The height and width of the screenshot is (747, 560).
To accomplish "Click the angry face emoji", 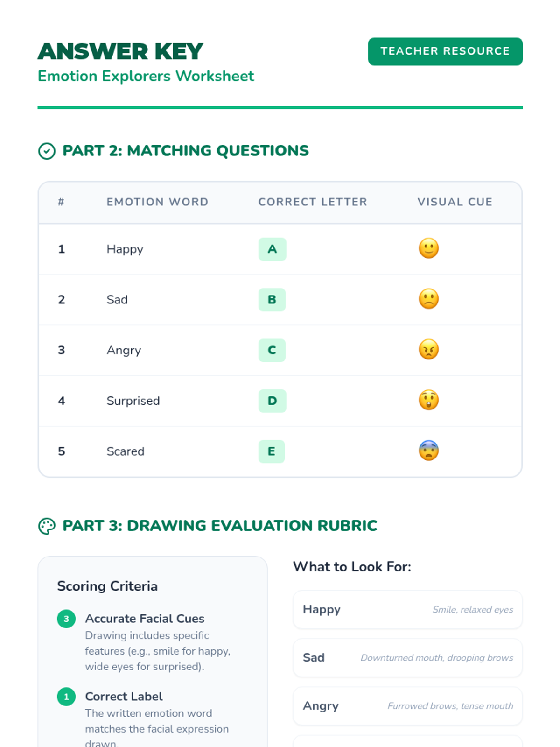I will point(428,350).
